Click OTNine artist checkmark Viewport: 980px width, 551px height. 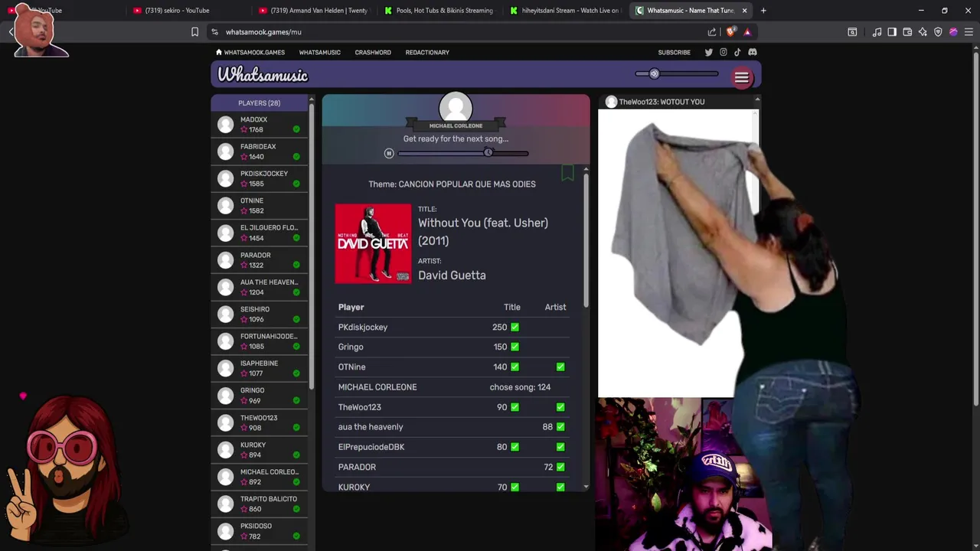coord(560,367)
